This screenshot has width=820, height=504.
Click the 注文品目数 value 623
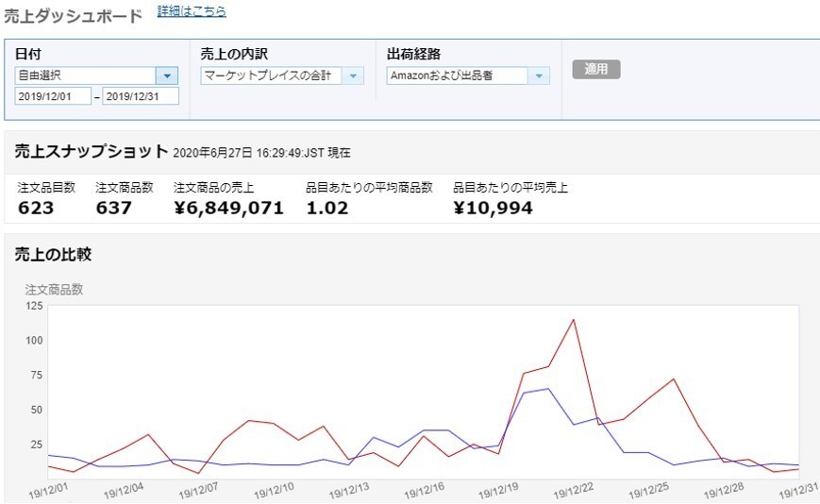coord(36,208)
